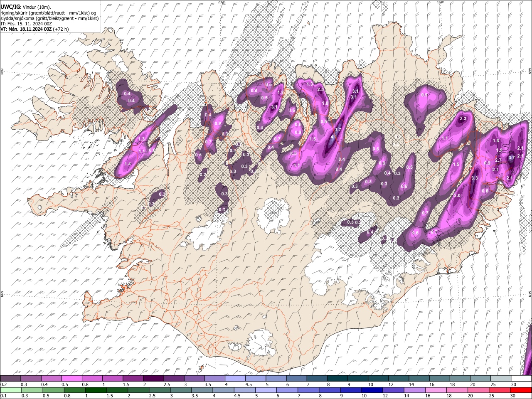This screenshot has width=532, height=399.
Task: Click the '0.1' label under the lower legend
Action: click(4, 396)
